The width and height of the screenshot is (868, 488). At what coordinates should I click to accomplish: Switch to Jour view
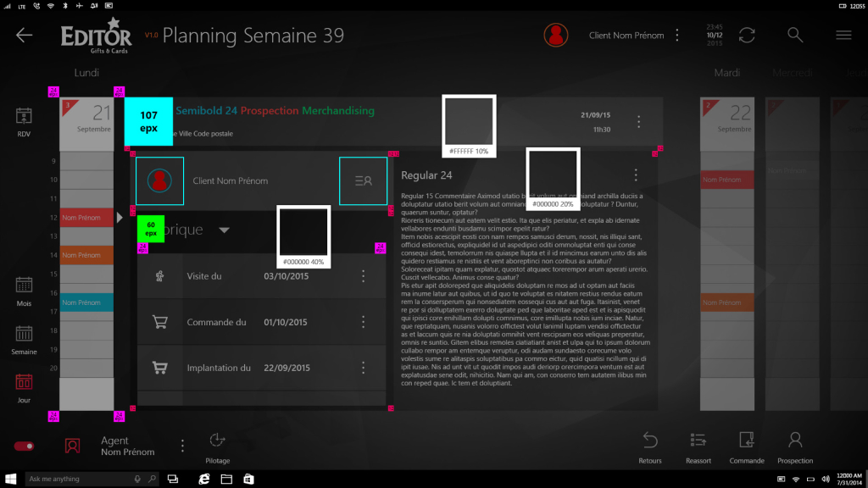24,383
